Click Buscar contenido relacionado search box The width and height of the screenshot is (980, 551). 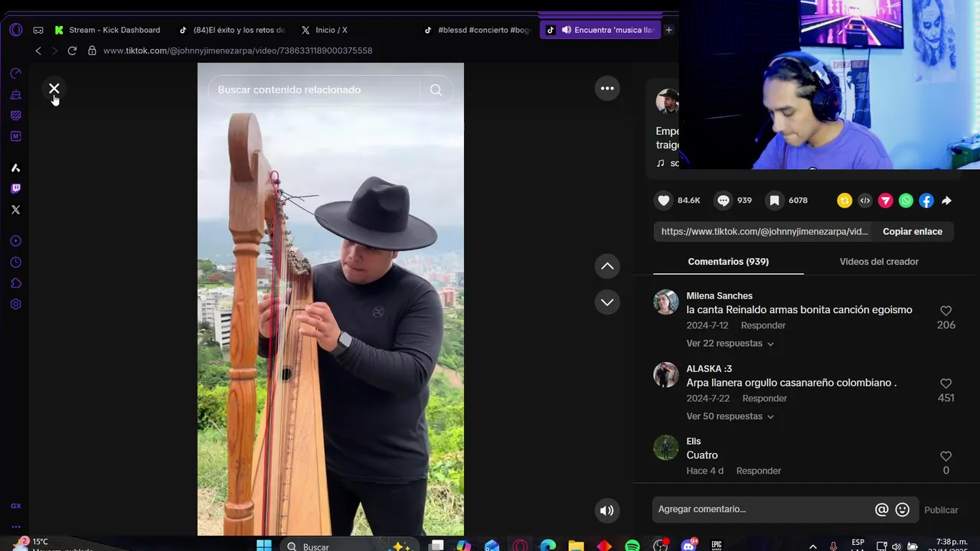314,90
